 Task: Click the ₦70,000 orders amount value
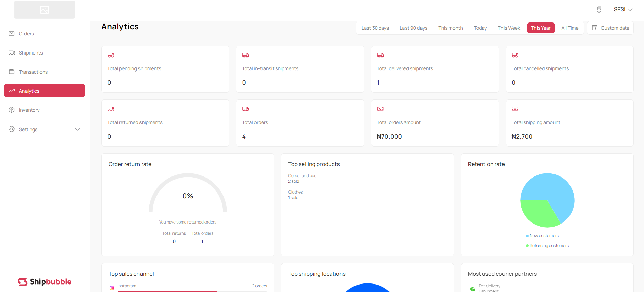[390, 137]
